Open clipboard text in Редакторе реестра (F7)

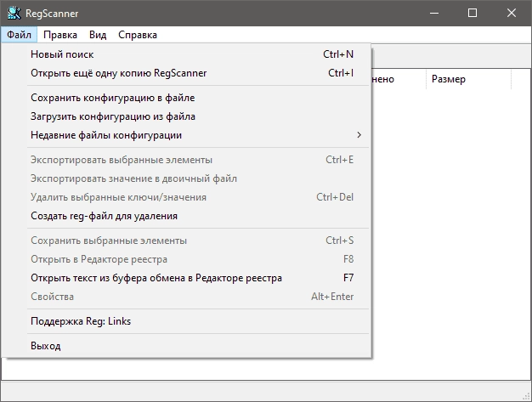coord(185,278)
